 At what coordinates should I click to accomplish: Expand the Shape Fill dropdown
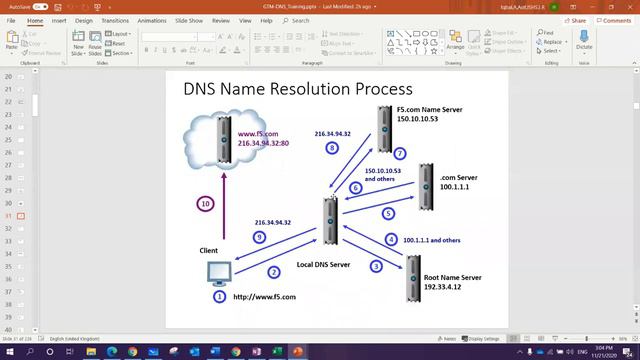[501, 33]
